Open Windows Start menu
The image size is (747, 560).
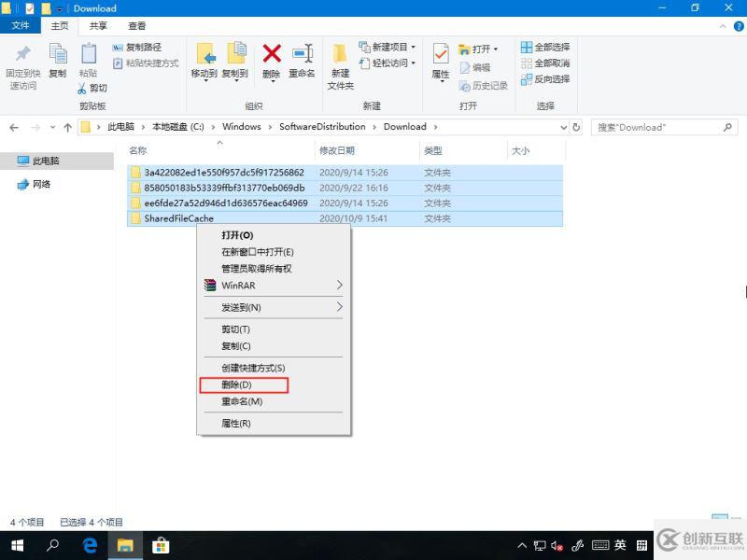point(18,545)
